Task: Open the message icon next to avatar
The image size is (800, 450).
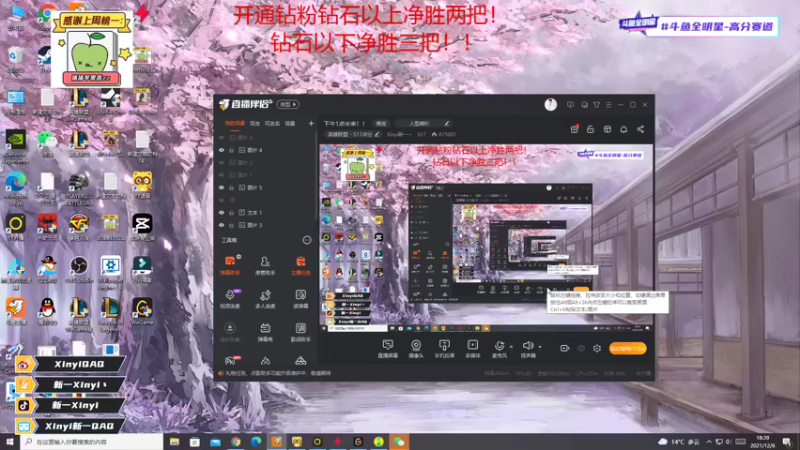Action: (x=570, y=105)
